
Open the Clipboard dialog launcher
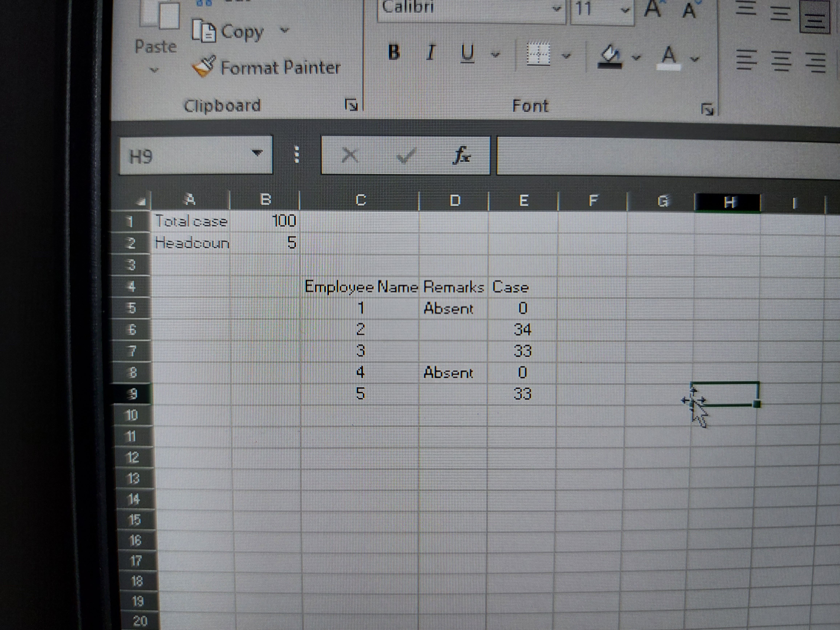351,105
